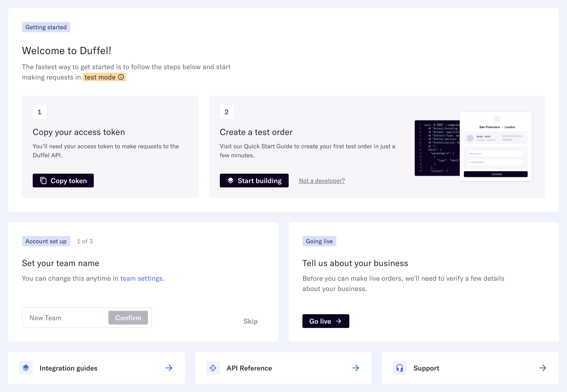567x392 pixels.
Task: Click the Not a developer link
Action: [322, 180]
